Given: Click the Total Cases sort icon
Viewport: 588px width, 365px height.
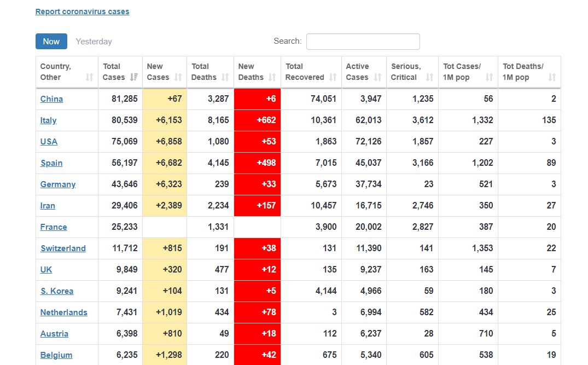Looking at the screenshot, I should tap(134, 77).
